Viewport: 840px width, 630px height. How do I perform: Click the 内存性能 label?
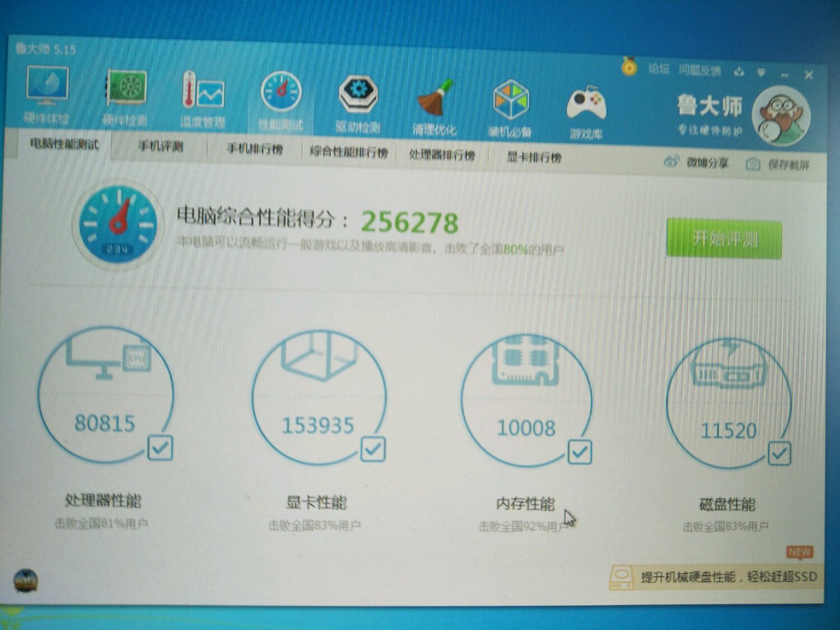tap(525, 504)
